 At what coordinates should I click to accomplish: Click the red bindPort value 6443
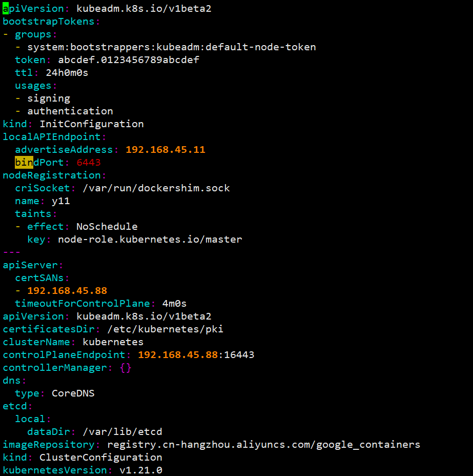pyautogui.click(x=89, y=163)
